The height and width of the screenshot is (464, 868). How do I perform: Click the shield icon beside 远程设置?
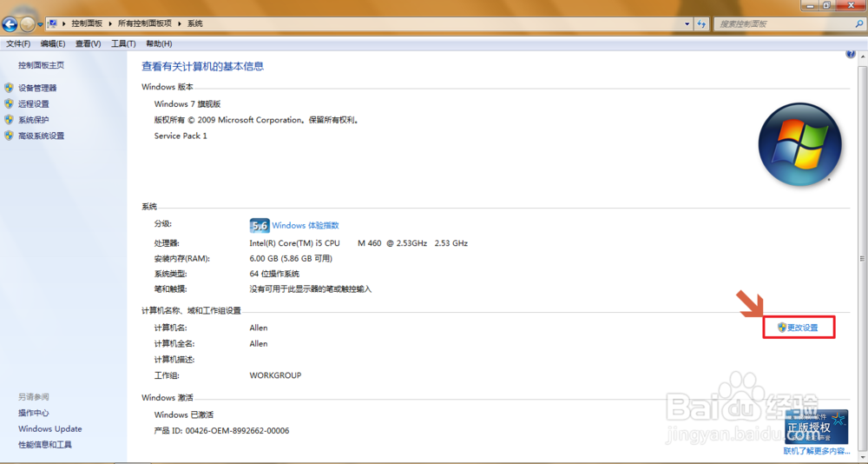(9, 103)
